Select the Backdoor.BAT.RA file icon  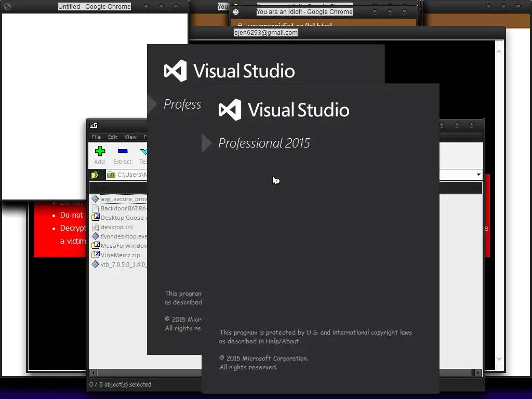96,208
